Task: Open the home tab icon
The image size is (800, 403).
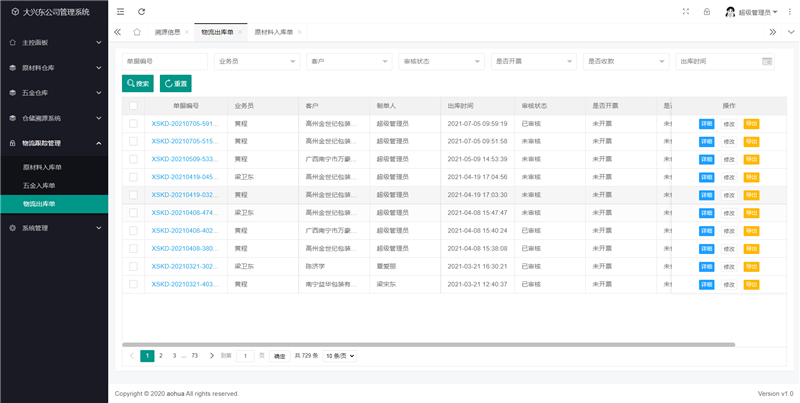Action: pos(137,32)
